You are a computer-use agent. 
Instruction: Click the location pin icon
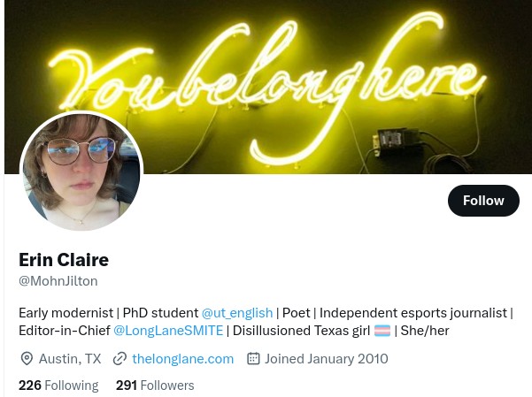click(27, 359)
